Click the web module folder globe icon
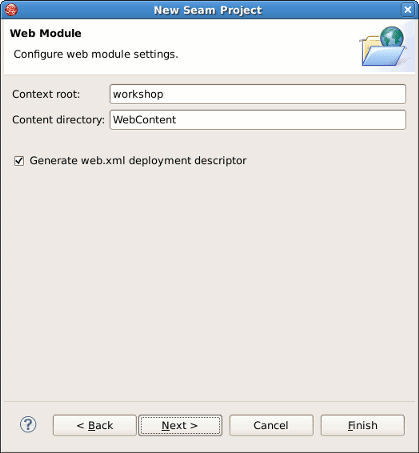This screenshot has height=453, width=419. (x=383, y=46)
